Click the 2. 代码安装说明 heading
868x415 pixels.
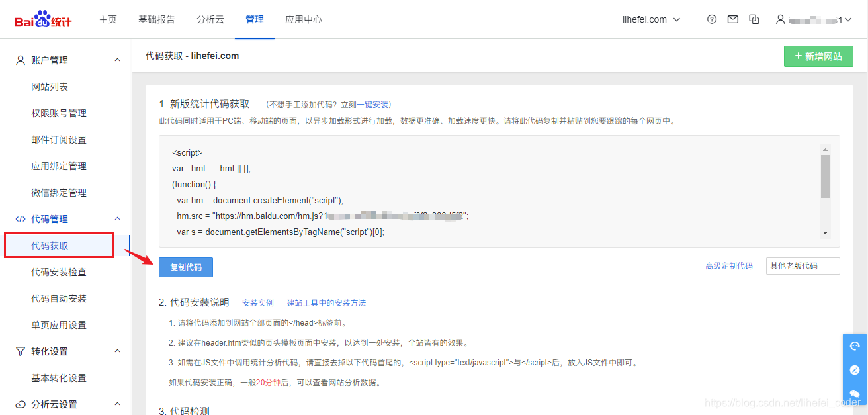pos(194,302)
